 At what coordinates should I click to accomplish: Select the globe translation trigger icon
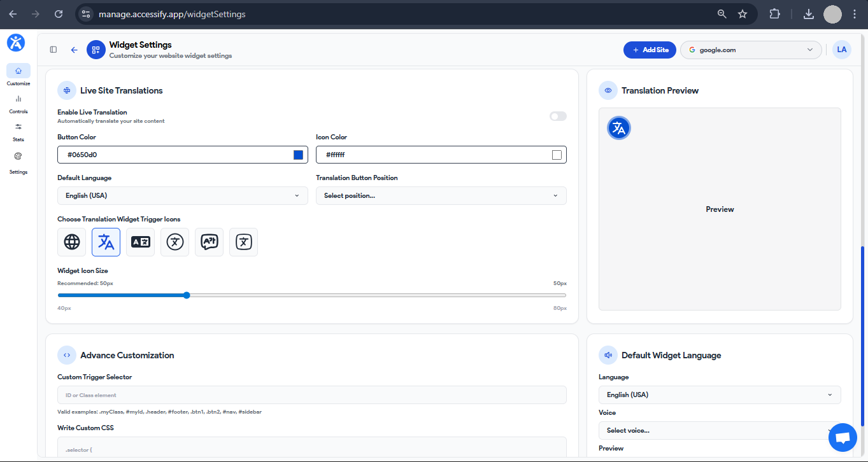pos(72,242)
